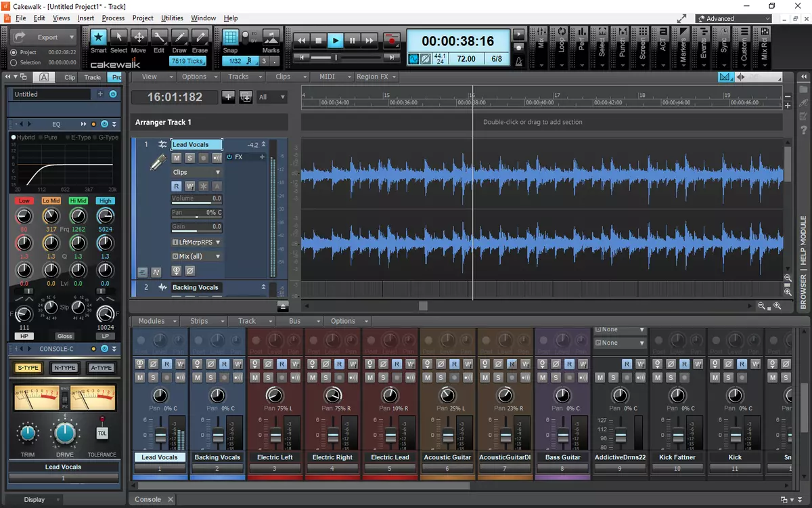Toggle automation Read on Lead Vocals track
Image resolution: width=812 pixels, height=508 pixels.
pyautogui.click(x=177, y=186)
